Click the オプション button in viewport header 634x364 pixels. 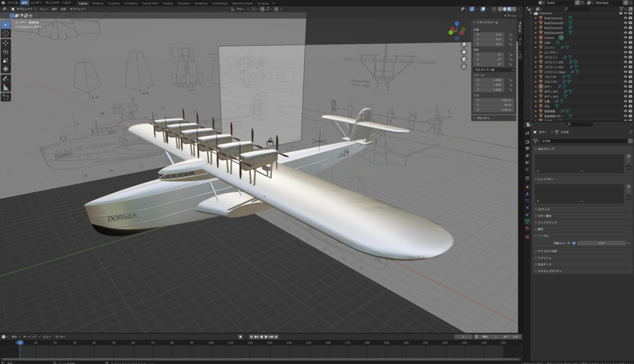click(511, 15)
